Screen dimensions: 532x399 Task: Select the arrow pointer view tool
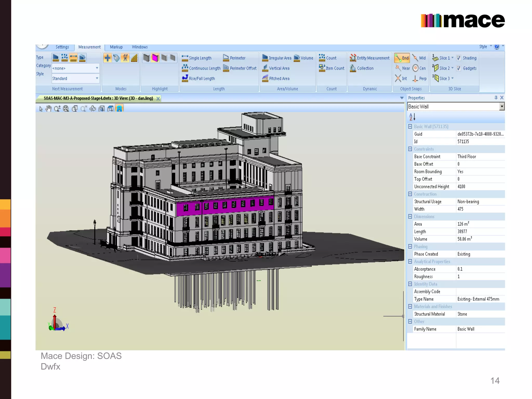pyautogui.click(x=41, y=109)
